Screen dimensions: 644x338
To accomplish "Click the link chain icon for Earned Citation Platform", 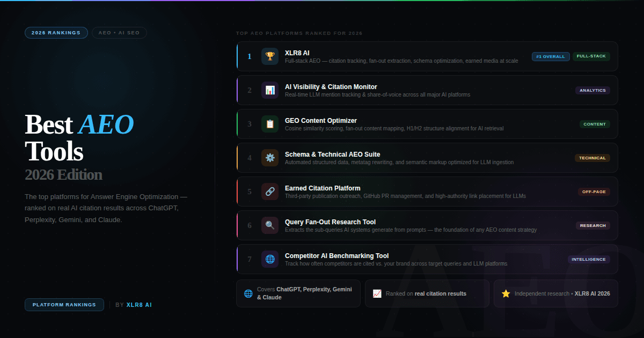I will coord(270,192).
